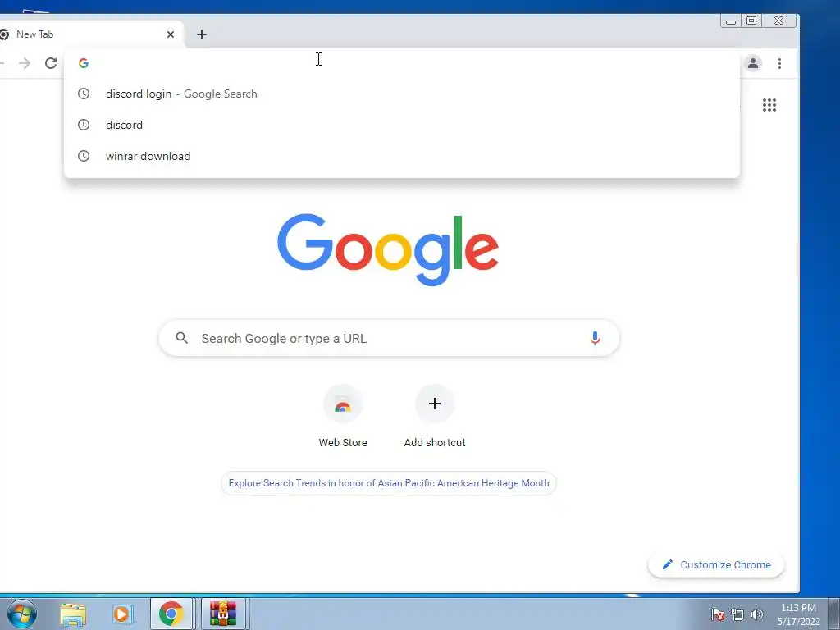
Task: Click the Google icon in address bar
Action: pos(84,63)
